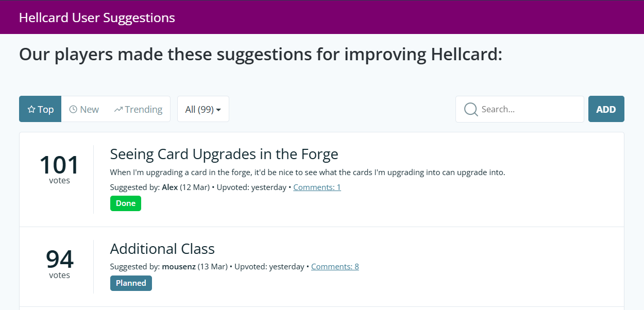Open Seeing Card Upgrades in the Forge
Viewport: 644px width, 310px height.
pyautogui.click(x=224, y=154)
